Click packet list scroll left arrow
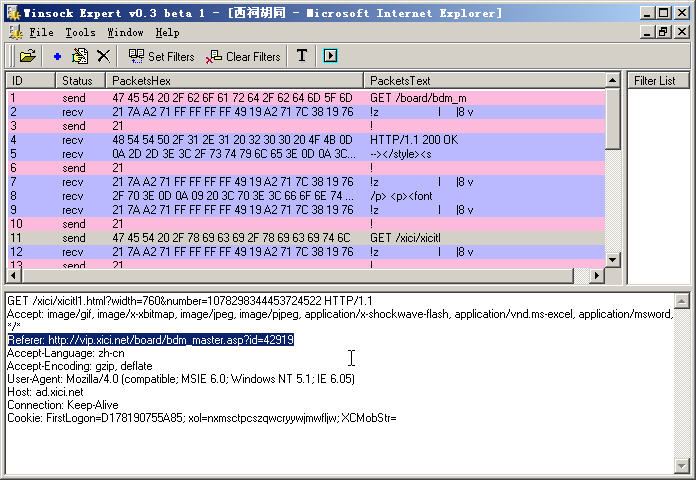The height and width of the screenshot is (480, 696). pyautogui.click(x=14, y=276)
